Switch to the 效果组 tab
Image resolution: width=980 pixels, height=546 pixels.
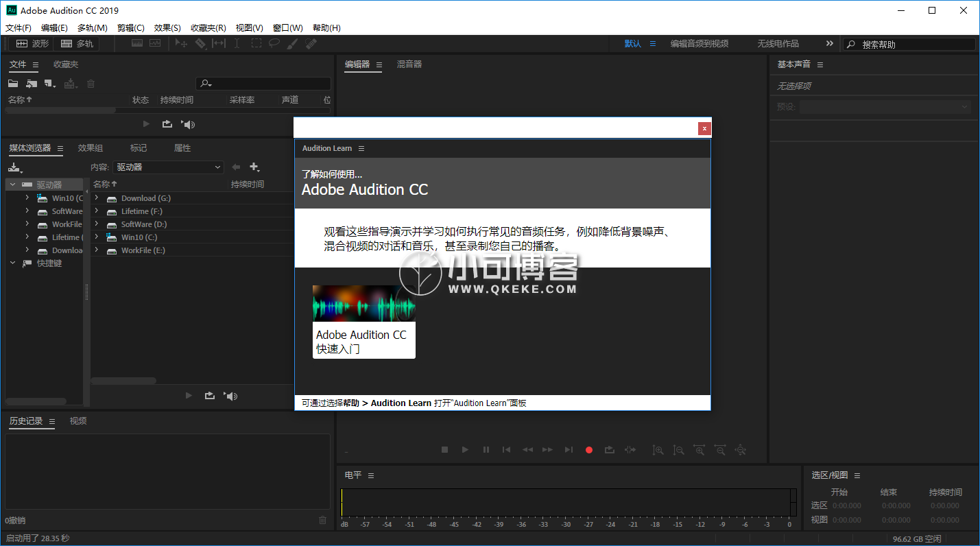coord(91,148)
